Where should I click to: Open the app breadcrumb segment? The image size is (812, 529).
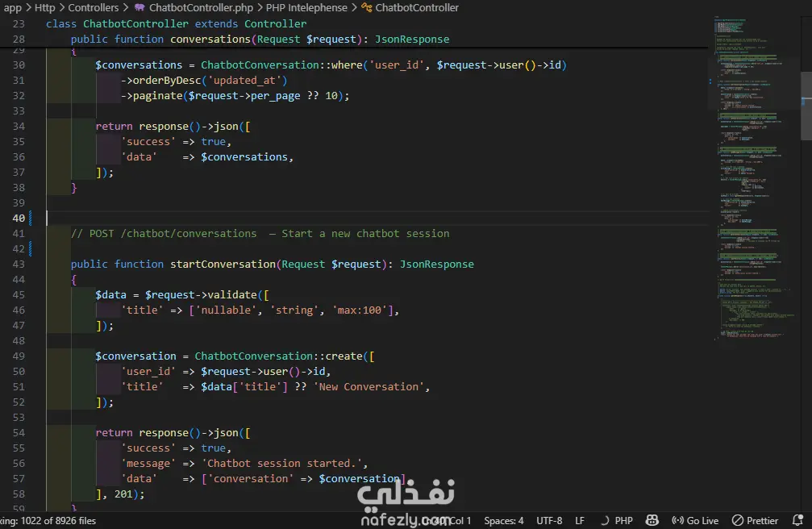pyautogui.click(x=12, y=8)
